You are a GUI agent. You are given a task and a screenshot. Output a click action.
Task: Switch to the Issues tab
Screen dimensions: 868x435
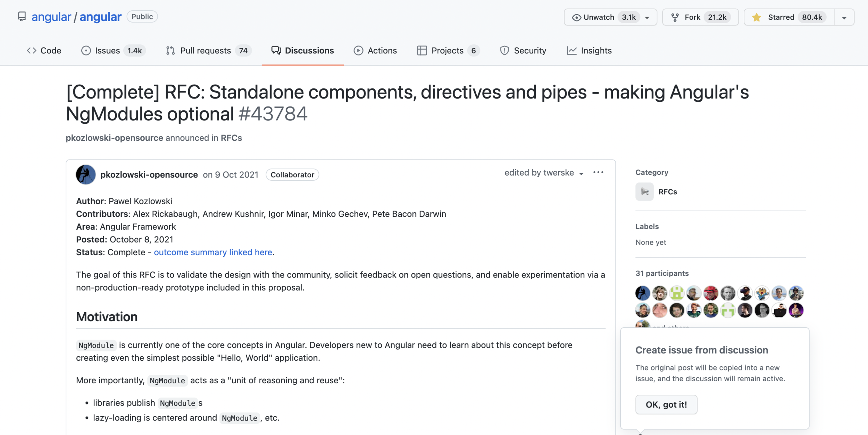[113, 51]
